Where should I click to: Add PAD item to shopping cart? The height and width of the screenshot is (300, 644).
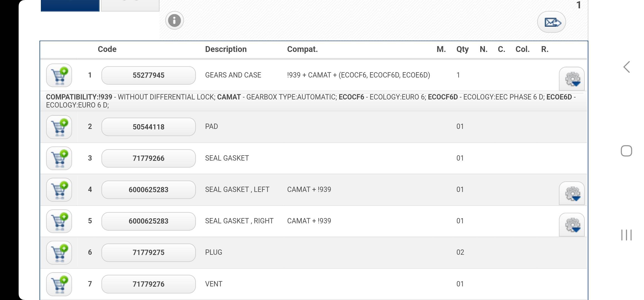coord(59,127)
